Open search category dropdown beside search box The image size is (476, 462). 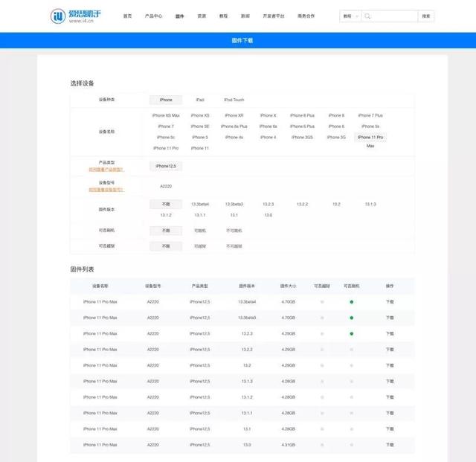click(350, 16)
